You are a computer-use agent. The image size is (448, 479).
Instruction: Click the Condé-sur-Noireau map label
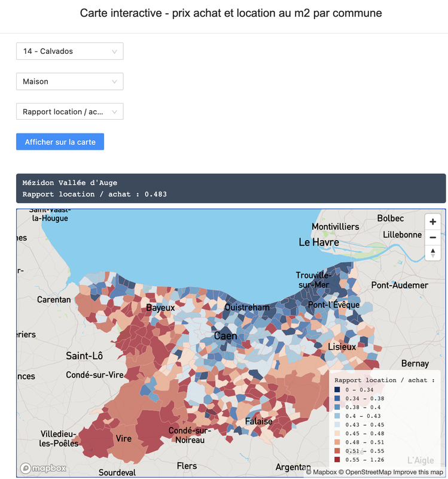coord(190,435)
